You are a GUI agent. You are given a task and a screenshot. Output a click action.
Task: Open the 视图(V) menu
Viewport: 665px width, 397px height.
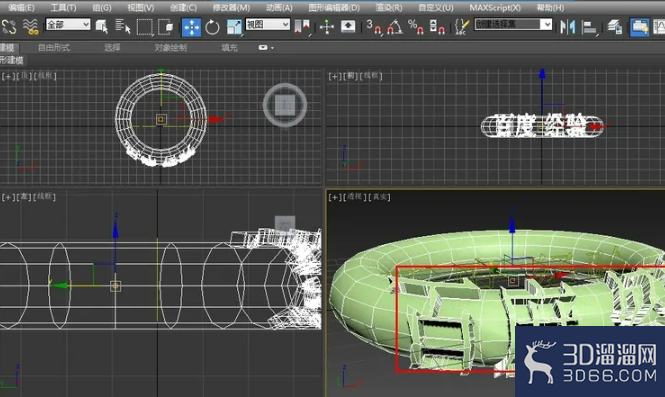point(141,8)
